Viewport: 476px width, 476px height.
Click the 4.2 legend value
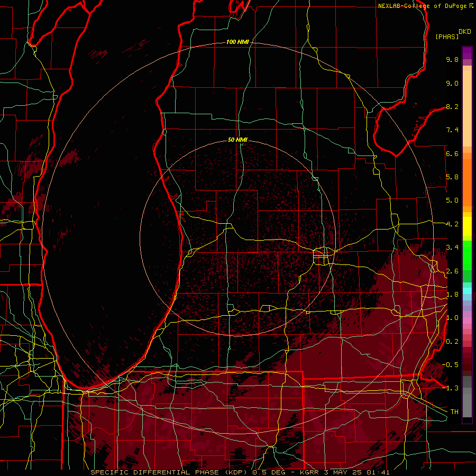coord(452,224)
